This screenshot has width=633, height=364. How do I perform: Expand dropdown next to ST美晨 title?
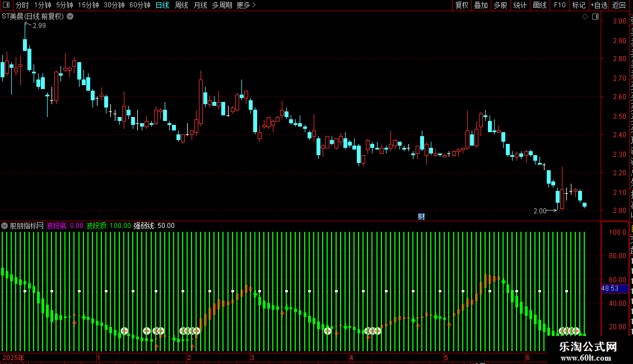(x=70, y=17)
